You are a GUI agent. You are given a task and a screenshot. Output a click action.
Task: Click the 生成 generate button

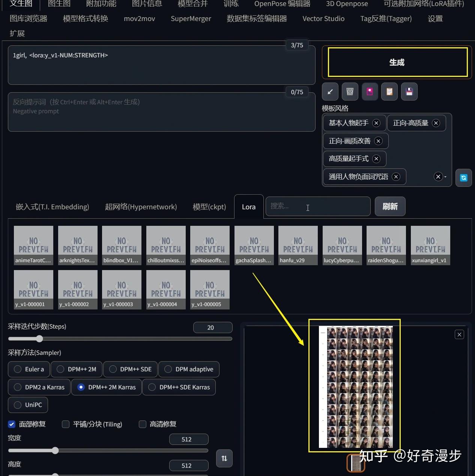(x=397, y=62)
